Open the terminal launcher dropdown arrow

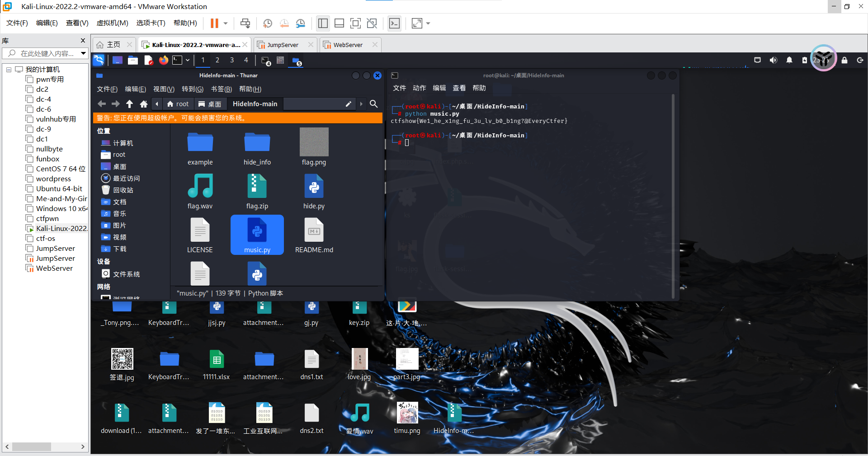(187, 60)
